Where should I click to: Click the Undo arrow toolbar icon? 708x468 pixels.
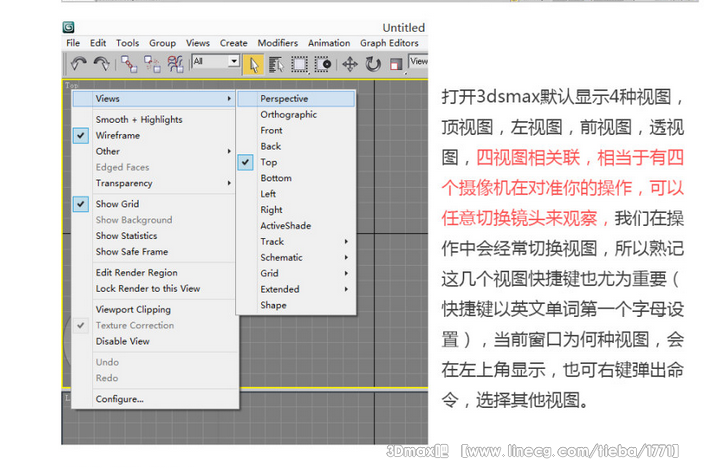coord(79,64)
